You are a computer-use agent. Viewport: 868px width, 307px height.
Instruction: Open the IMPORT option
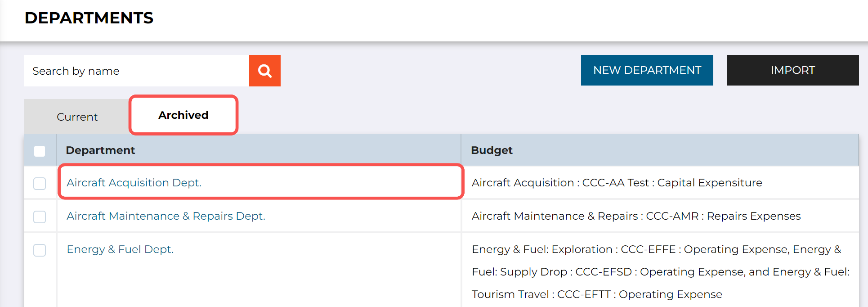click(x=792, y=70)
